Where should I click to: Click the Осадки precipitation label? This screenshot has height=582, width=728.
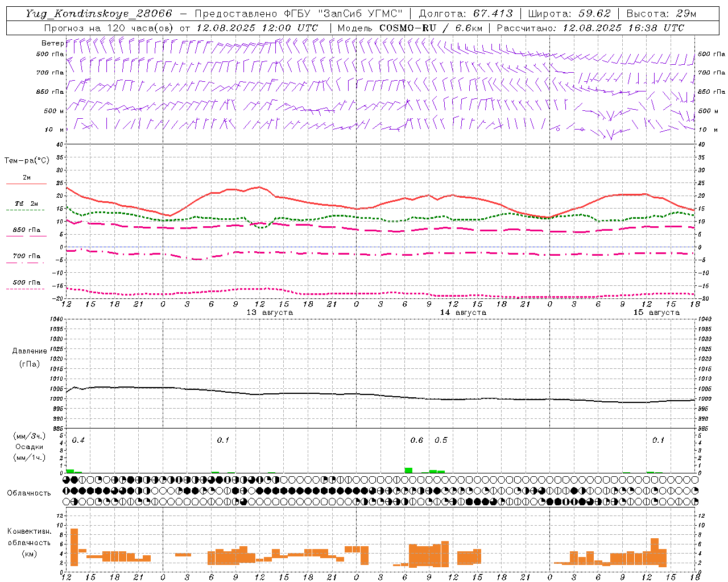point(28,447)
